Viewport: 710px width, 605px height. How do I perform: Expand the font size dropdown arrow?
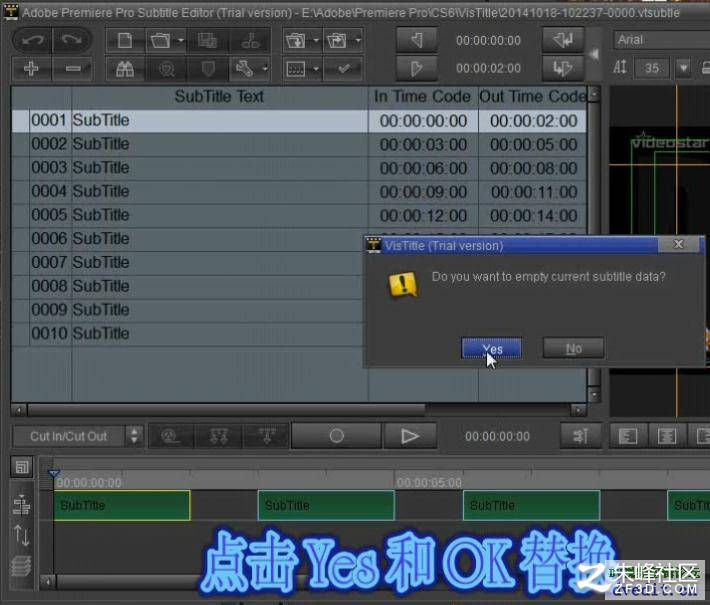click(683, 68)
